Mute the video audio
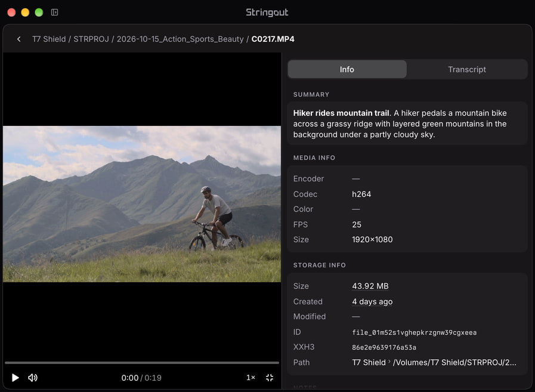This screenshot has height=392, width=535. [33, 378]
